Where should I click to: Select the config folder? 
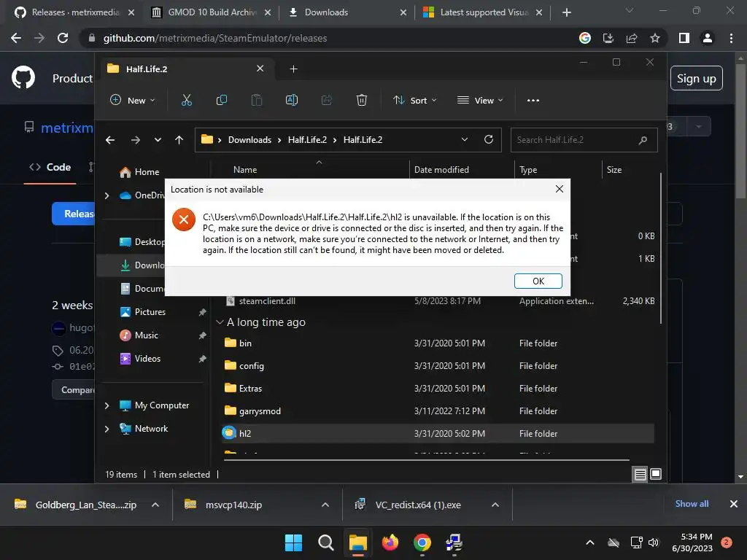click(x=438, y=366)
